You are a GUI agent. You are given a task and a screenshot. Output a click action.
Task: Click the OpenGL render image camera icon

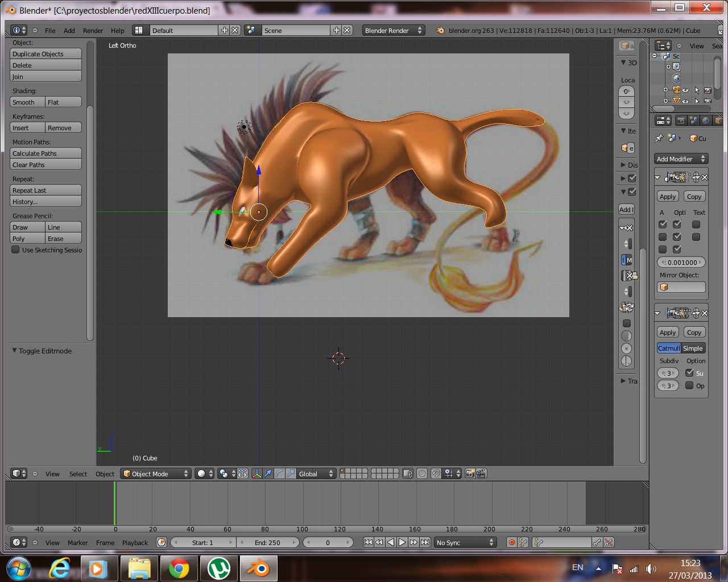click(x=470, y=473)
